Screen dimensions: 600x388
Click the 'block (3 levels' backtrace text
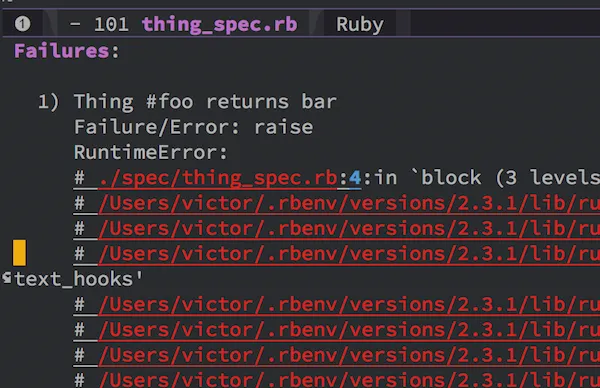510,178
